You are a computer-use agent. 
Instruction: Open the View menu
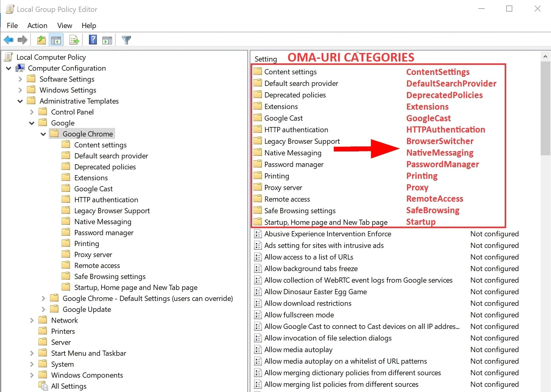(65, 26)
